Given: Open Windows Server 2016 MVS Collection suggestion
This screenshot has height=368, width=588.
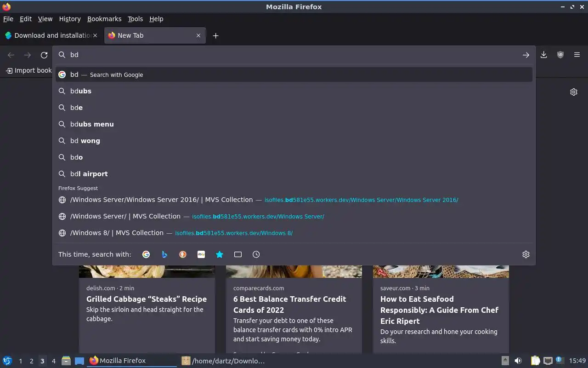Looking at the screenshot, I should tap(294, 200).
